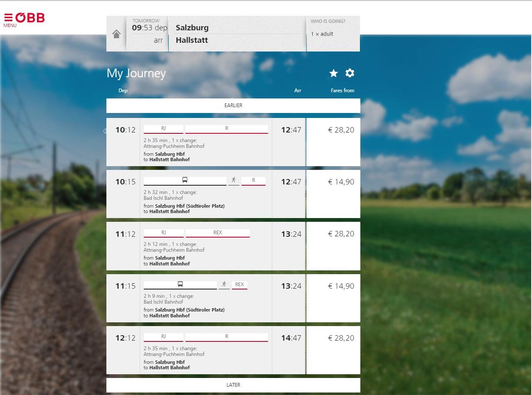Show earlier connections
The height and width of the screenshot is (395, 532).
pos(233,105)
